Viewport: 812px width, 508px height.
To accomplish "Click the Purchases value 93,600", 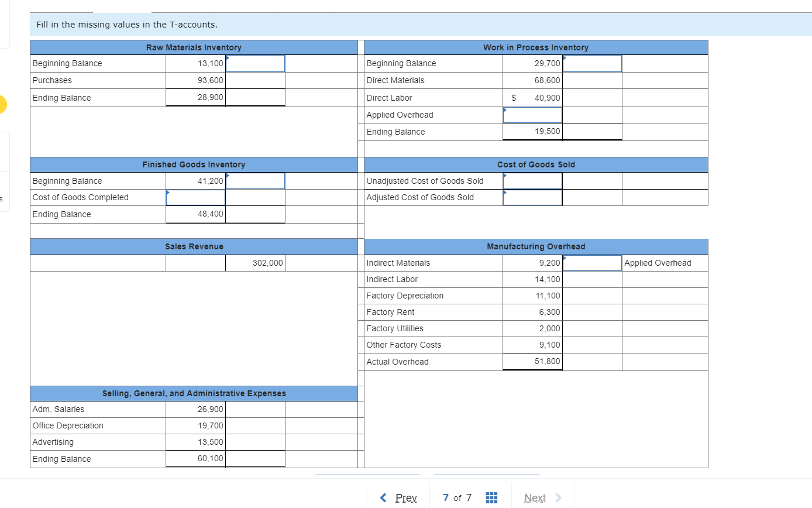I will (x=211, y=80).
